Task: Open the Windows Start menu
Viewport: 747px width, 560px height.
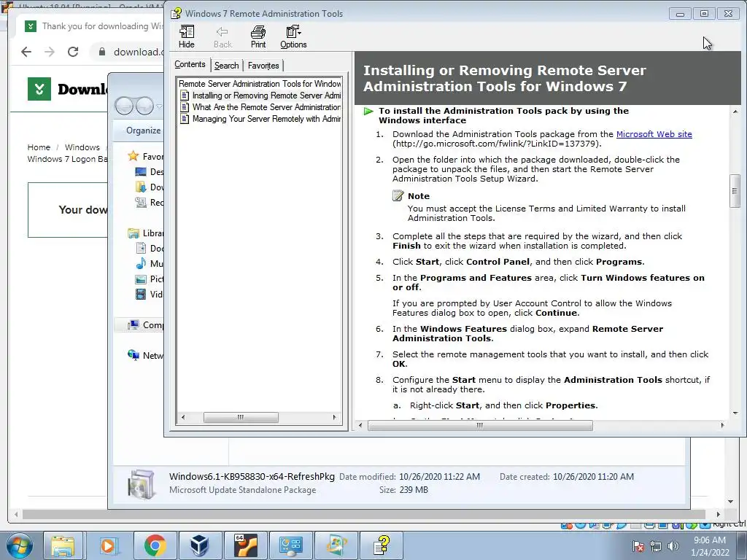Action: pyautogui.click(x=19, y=545)
